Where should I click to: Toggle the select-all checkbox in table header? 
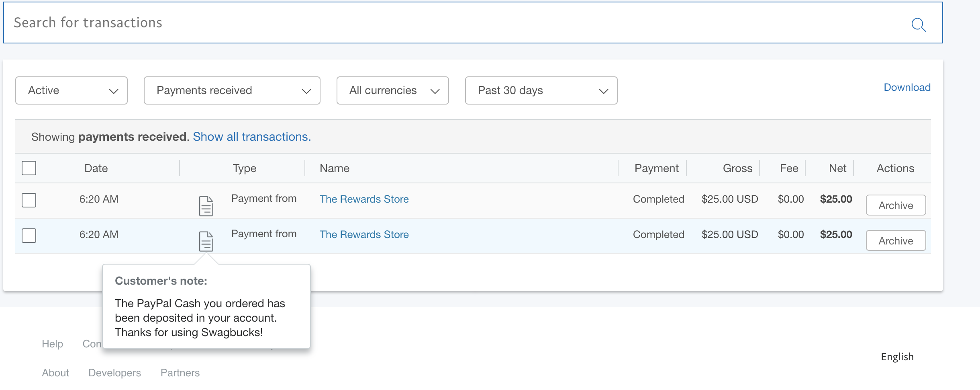(29, 168)
